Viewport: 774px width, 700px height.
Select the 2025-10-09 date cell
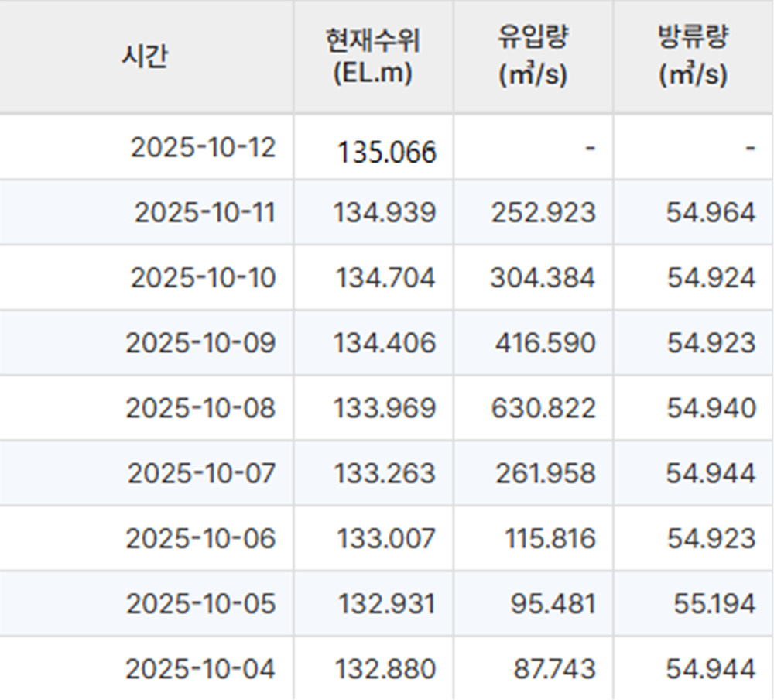click(x=200, y=342)
